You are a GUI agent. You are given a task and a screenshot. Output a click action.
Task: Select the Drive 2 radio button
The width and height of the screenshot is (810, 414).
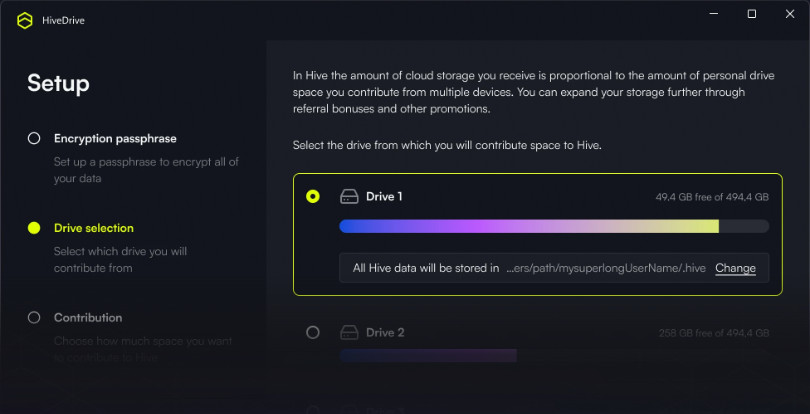(x=313, y=332)
